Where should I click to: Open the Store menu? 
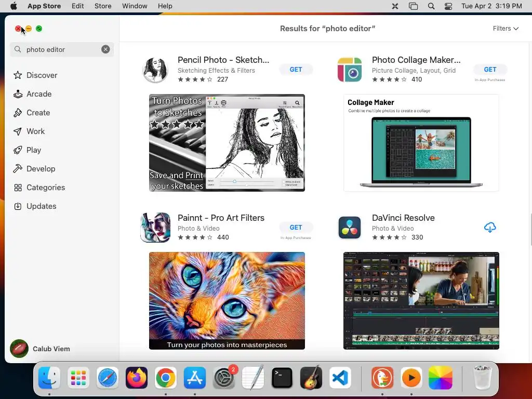click(x=103, y=6)
